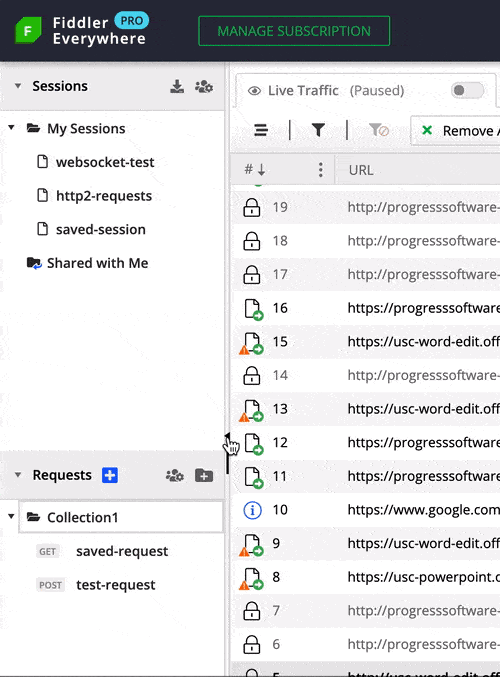Click the import sessions download icon
This screenshot has width=500, height=677.
[177, 86]
